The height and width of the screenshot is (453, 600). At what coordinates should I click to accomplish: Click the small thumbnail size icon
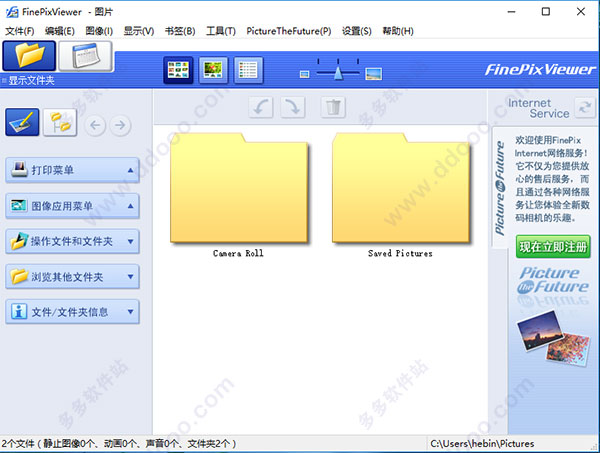click(305, 74)
